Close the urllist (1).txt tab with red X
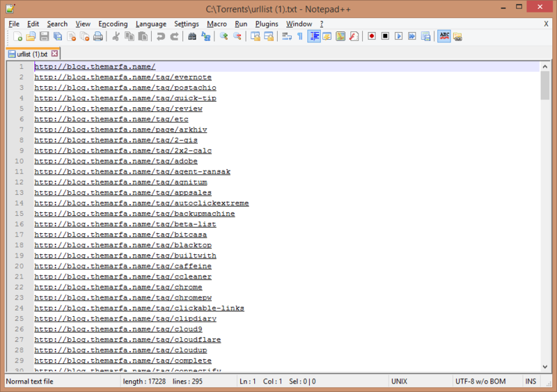Screen dimensions: 557x392 [54, 54]
